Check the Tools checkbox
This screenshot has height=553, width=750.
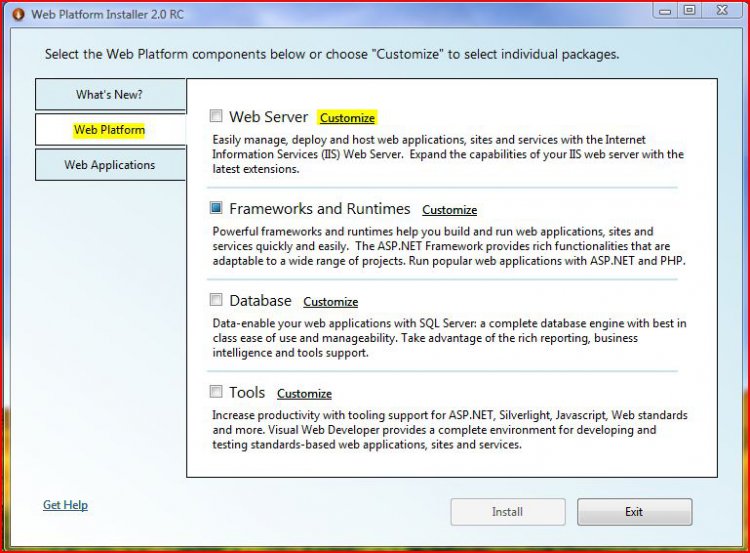216,392
